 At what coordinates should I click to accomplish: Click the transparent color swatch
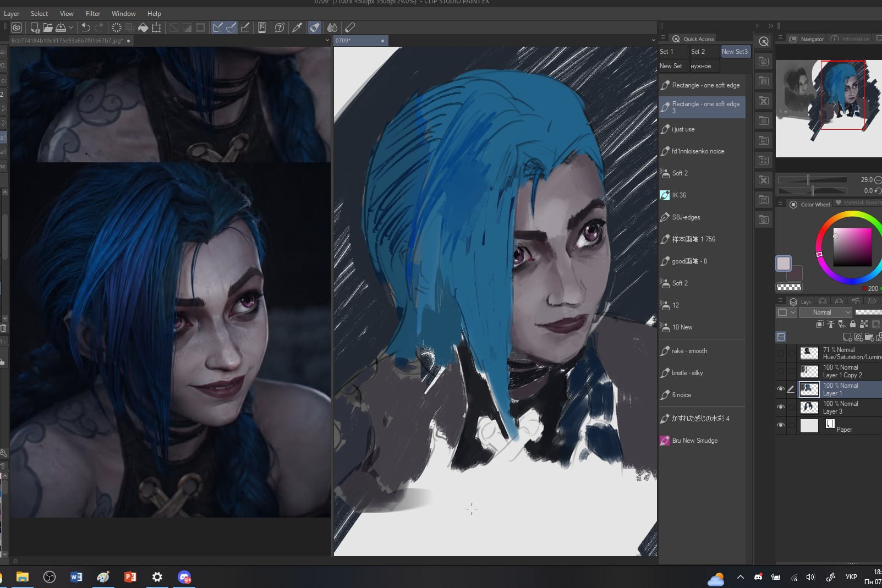point(788,287)
